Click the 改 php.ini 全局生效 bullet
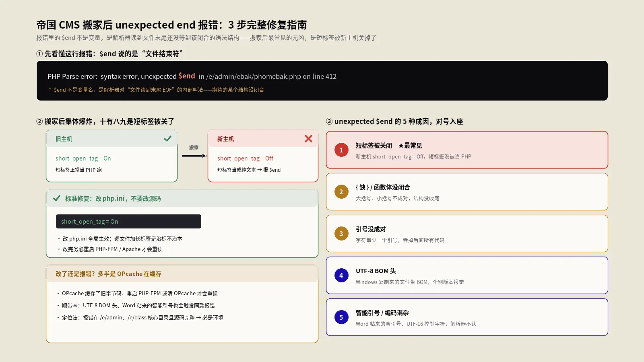 pyautogui.click(x=120, y=239)
